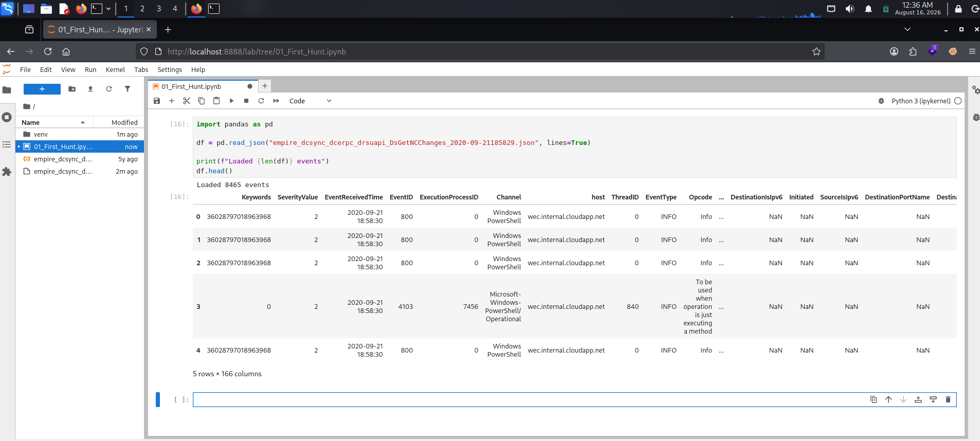Interrupt the kernel with stop button

click(x=246, y=101)
